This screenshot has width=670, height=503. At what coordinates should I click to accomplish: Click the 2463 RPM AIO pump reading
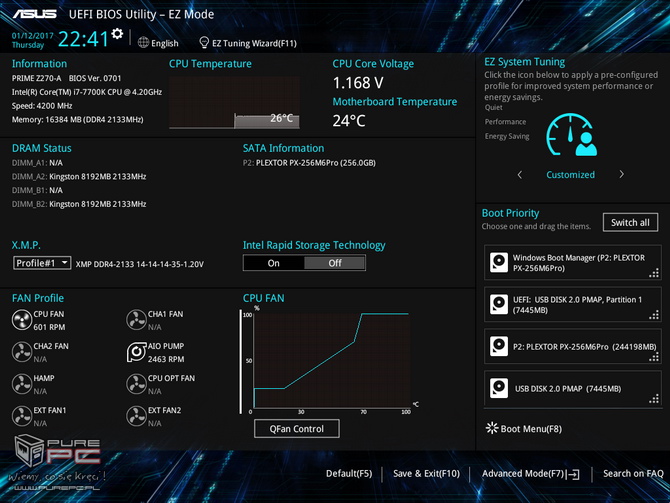pos(166,359)
